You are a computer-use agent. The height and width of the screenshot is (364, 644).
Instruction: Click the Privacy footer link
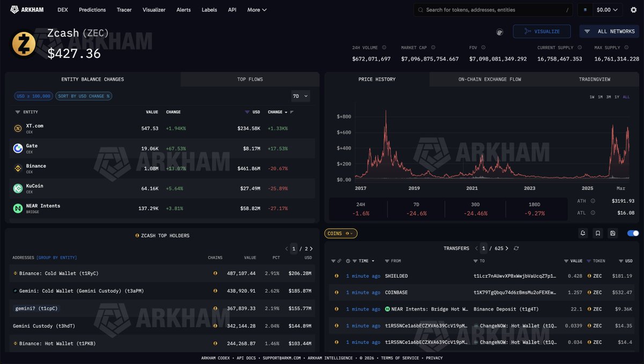(434, 358)
